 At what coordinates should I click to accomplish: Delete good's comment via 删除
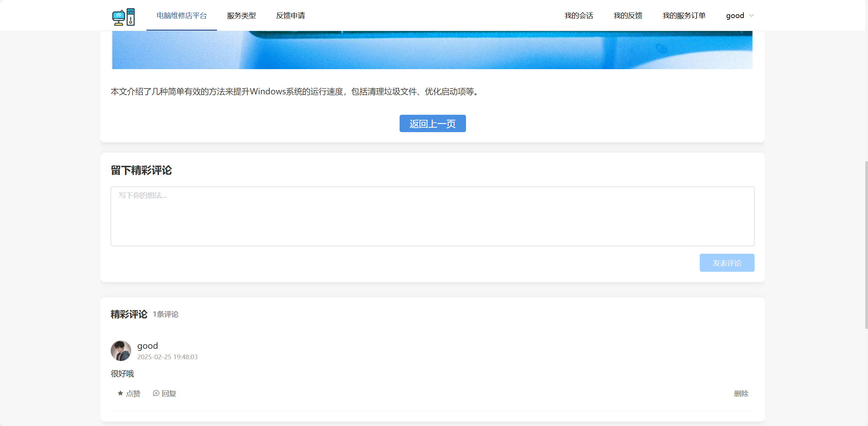pyautogui.click(x=741, y=393)
